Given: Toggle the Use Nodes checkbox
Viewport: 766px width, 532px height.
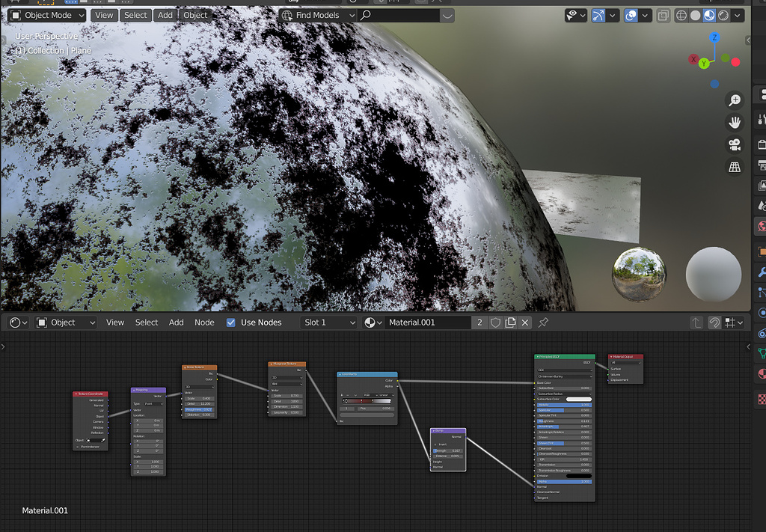Looking at the screenshot, I should click(230, 322).
